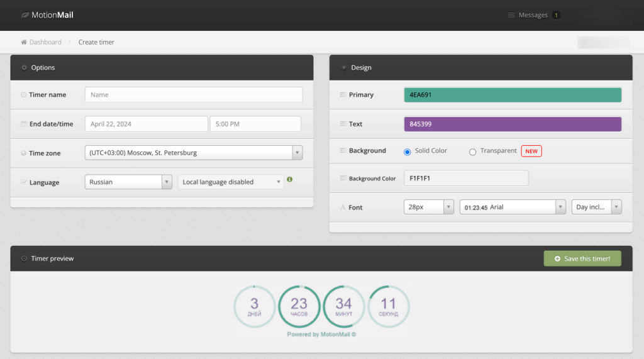Click the End date field April 22, 2024
Screen dimensions: 644x359
pyautogui.click(x=146, y=124)
